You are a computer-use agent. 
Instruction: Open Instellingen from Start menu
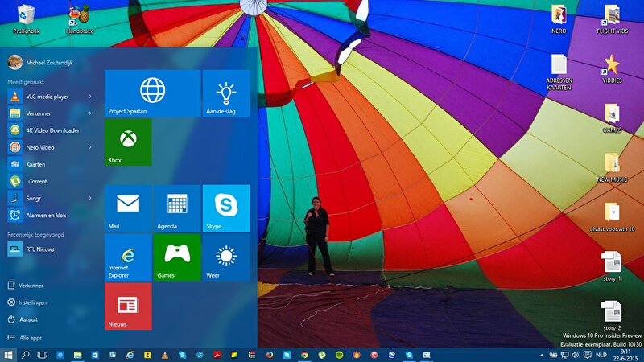pos(32,302)
